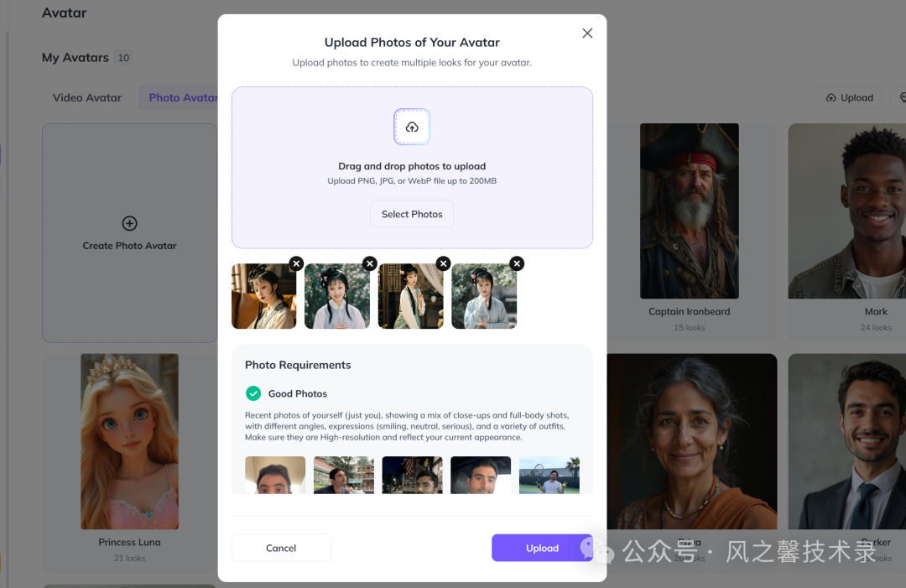906x588 pixels.
Task: Select the first good photo example close-up
Action: [x=275, y=475]
